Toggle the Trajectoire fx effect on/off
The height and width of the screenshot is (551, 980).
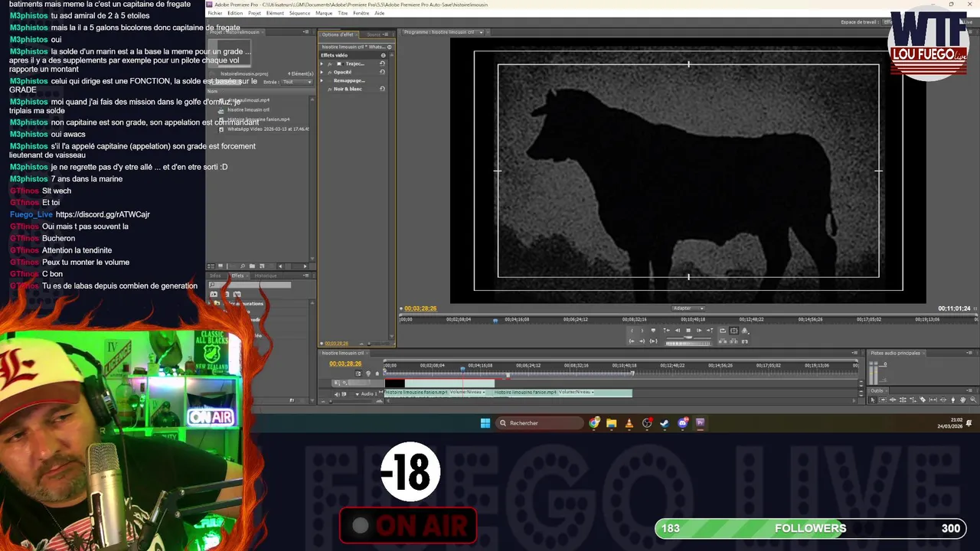330,64
